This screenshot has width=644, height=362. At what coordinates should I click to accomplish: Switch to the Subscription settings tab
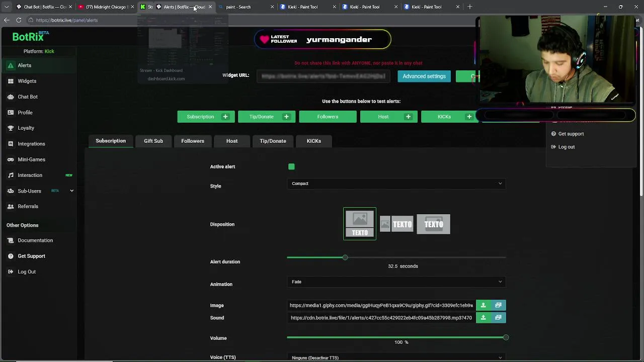111,141
